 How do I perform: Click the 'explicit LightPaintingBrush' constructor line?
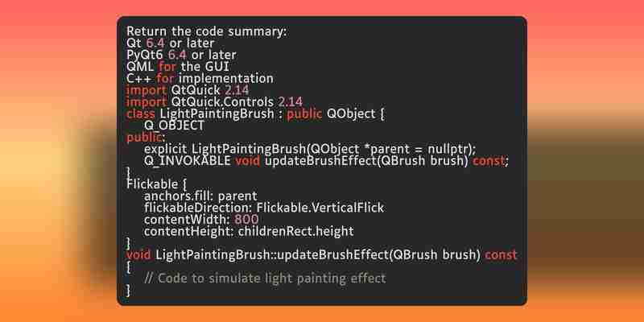[x=310, y=149]
